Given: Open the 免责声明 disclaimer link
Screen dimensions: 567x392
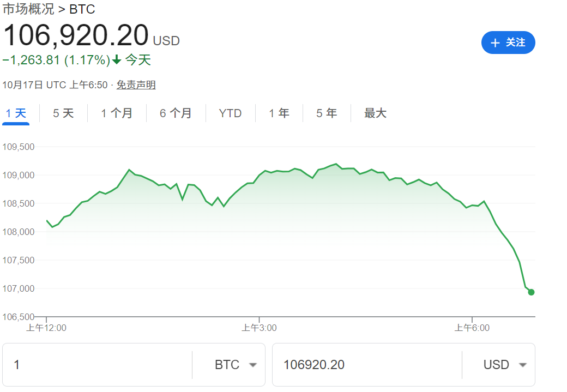Looking at the screenshot, I should pyautogui.click(x=136, y=85).
